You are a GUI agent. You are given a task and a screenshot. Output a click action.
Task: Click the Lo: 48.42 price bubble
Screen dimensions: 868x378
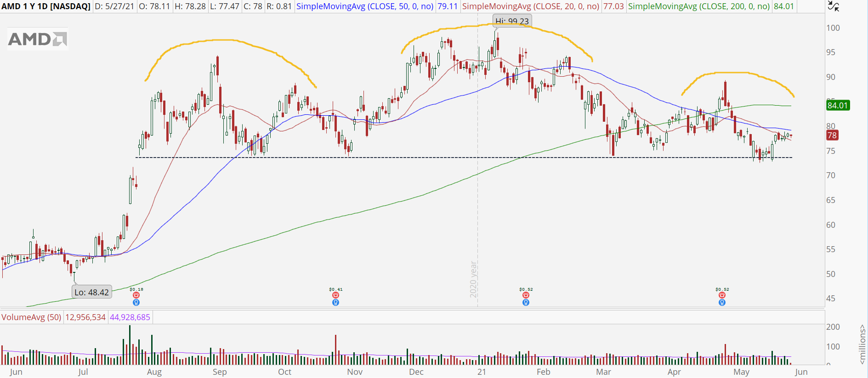[92, 292]
